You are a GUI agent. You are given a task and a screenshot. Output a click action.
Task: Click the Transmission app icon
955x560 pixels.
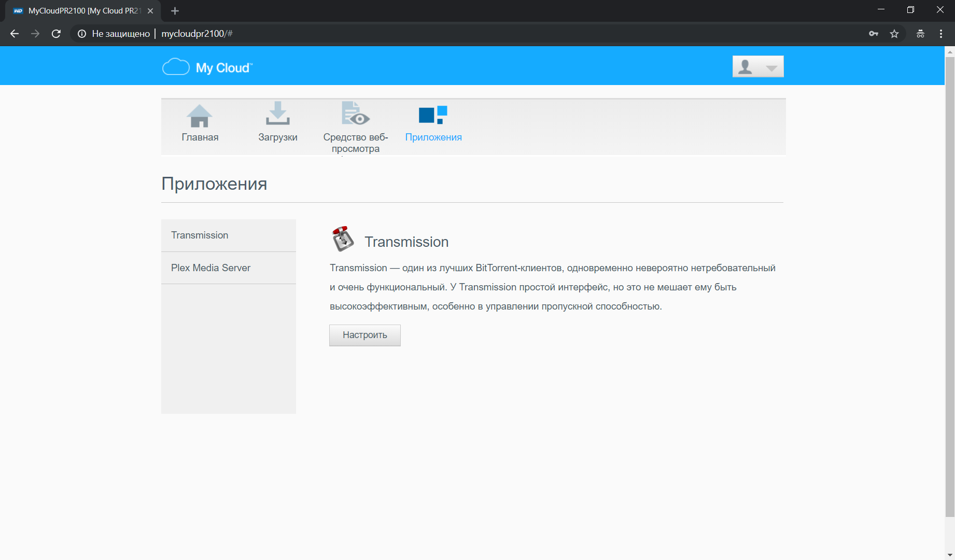click(x=342, y=239)
